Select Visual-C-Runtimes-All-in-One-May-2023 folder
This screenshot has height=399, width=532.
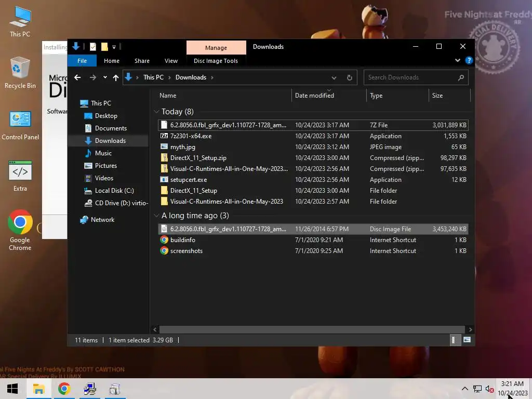click(x=313, y=201)
